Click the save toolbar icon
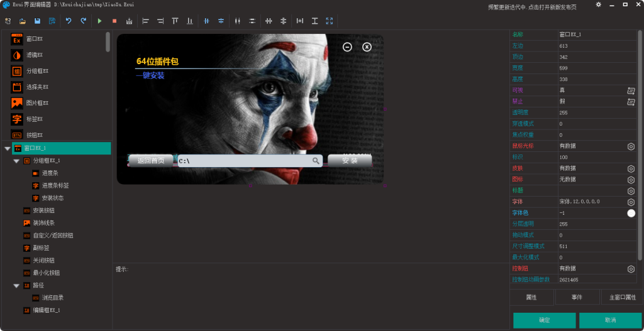 click(x=37, y=21)
